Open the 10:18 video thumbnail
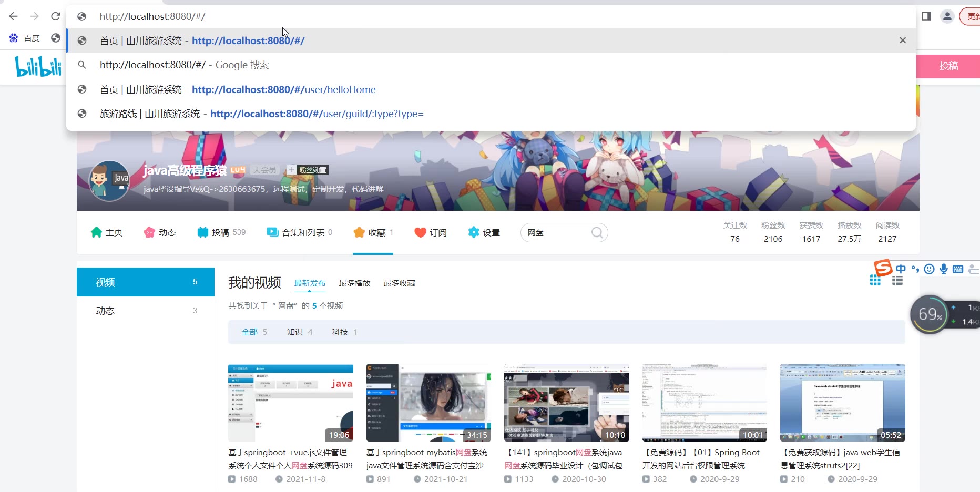The width and height of the screenshot is (980, 492). tap(567, 403)
